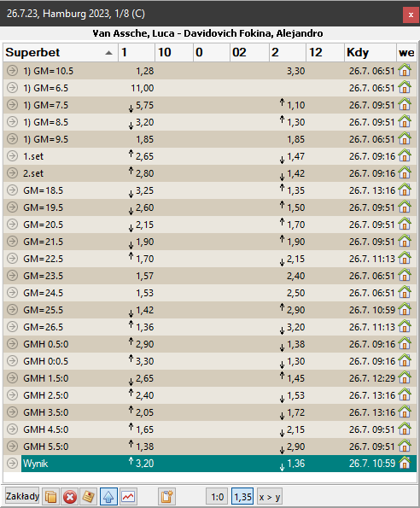This screenshot has height=508, width=420.
Task: Click time 26.7. 12:29 in GMH 1.5:0 row
Action: (x=372, y=378)
